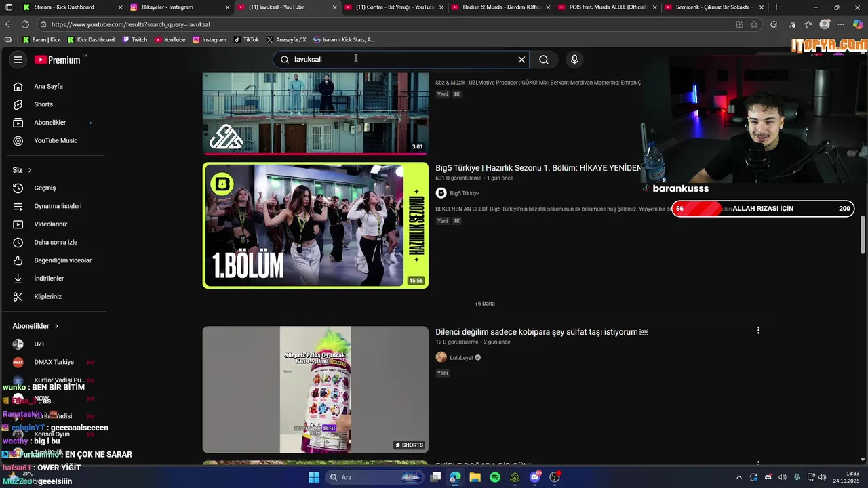Play the Dilenci değilim Shorts thumbnail

pos(315,390)
